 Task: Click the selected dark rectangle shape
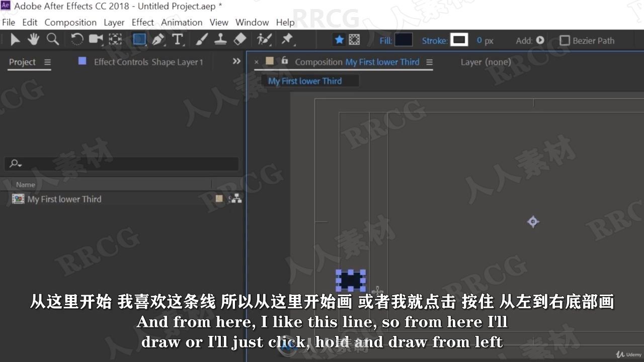tap(351, 280)
